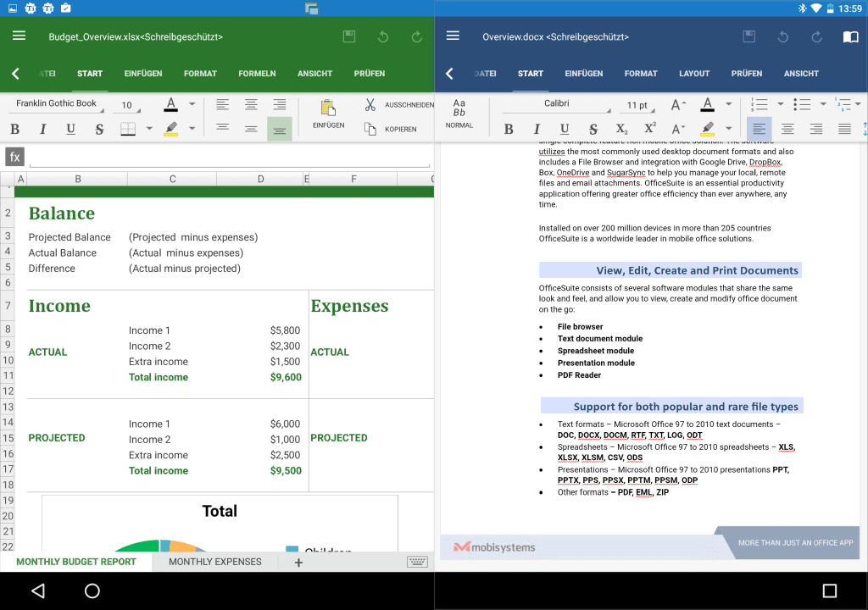Expand the bullet list style dropdown arrow

[823, 104]
